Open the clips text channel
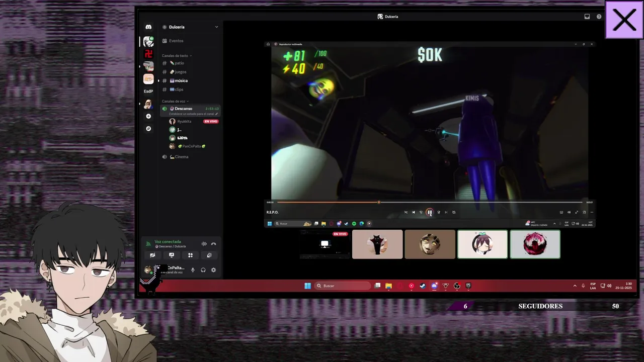644x362 pixels. coord(190,89)
